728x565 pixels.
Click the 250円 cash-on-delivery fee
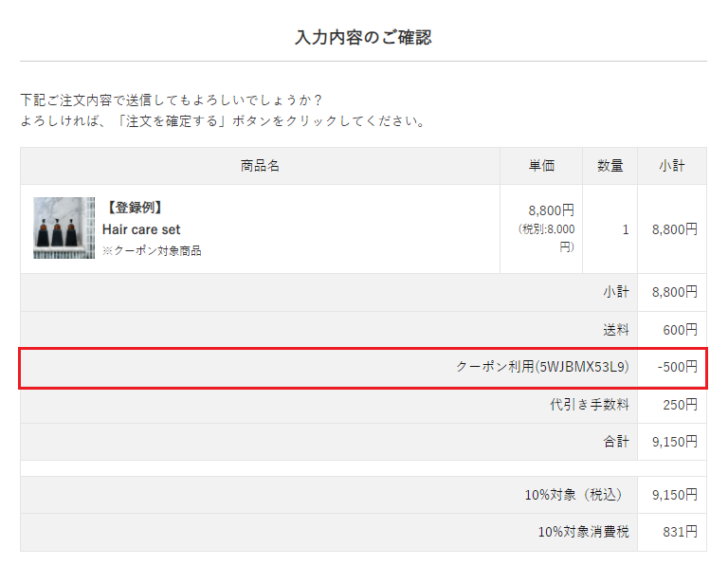click(x=681, y=405)
